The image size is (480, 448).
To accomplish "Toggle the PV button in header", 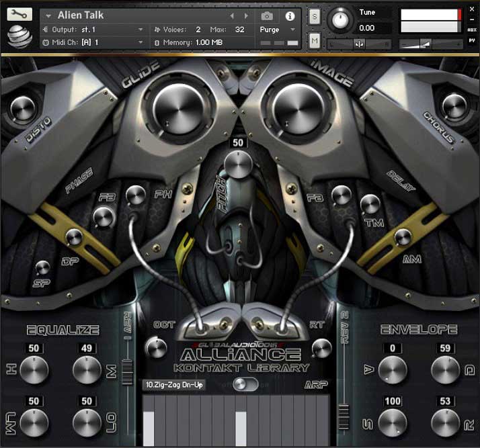I will coord(472,40).
